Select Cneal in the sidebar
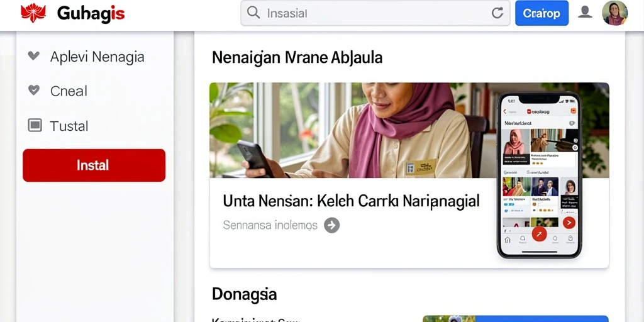644x322 pixels. (x=69, y=91)
